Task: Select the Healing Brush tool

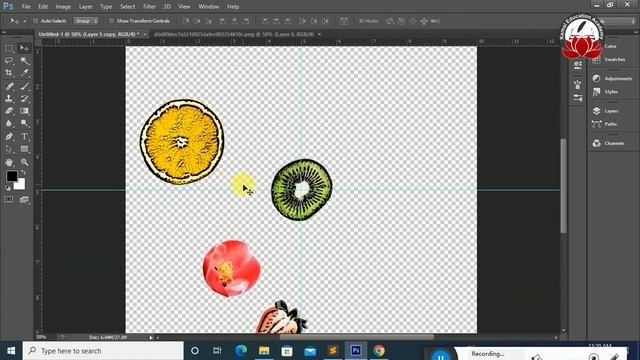Action: click(9, 86)
